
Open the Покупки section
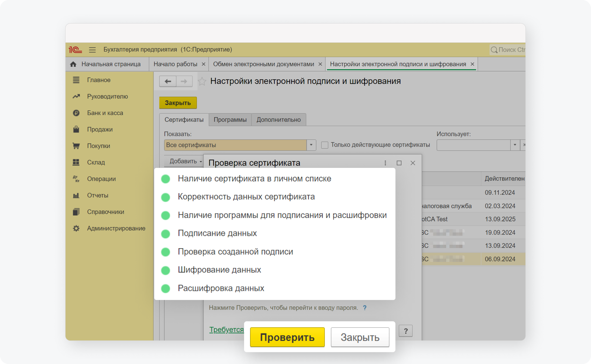(x=98, y=146)
